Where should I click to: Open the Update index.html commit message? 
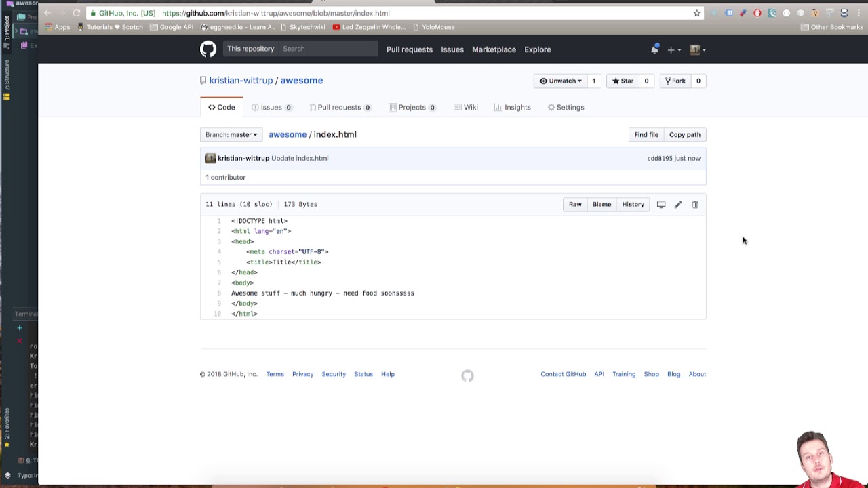point(300,158)
